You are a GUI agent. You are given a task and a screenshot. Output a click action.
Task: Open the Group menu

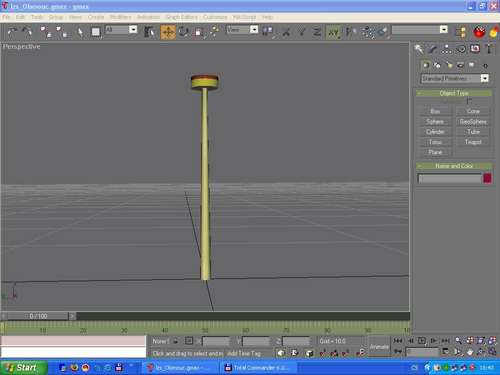(56, 17)
